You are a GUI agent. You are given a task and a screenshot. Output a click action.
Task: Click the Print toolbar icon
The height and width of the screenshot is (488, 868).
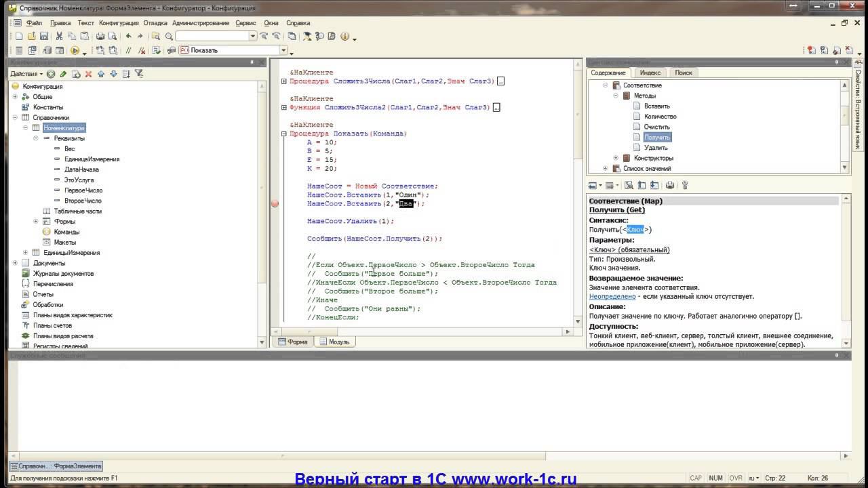(100, 37)
